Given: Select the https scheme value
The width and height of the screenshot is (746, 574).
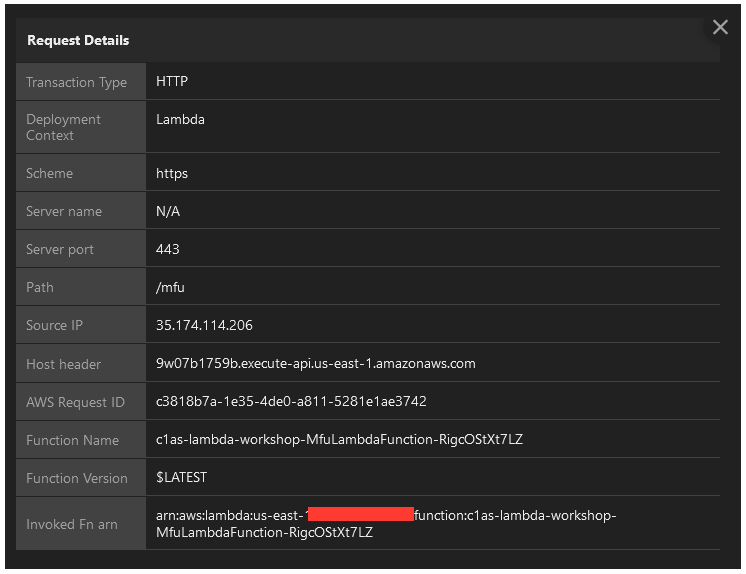Looking at the screenshot, I should pyautogui.click(x=172, y=174).
